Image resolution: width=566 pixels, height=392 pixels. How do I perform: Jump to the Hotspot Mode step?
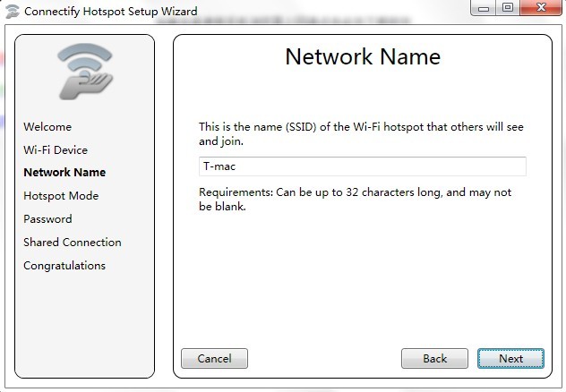[61, 196]
